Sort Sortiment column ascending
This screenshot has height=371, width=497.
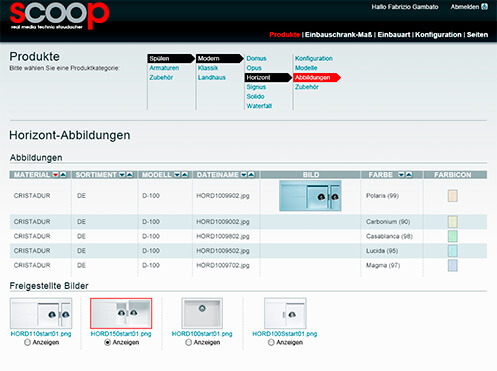[130, 175]
